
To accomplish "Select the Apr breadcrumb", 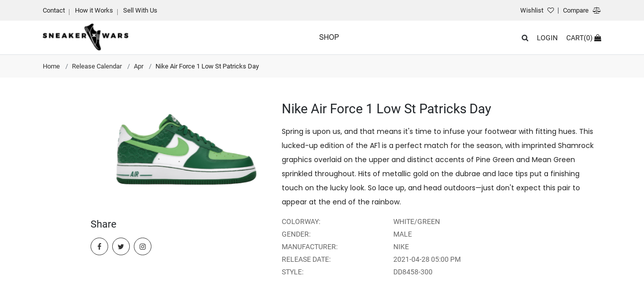I will point(138,66).
